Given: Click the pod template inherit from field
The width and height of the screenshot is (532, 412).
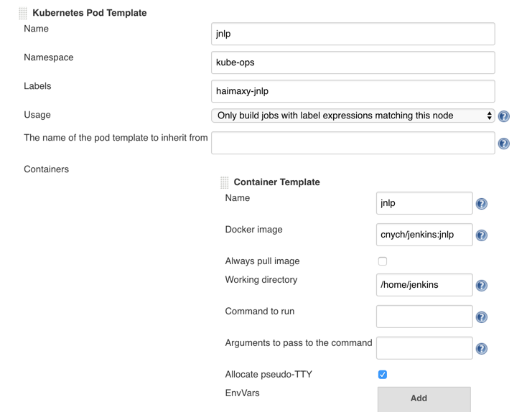Looking at the screenshot, I should coord(353,143).
